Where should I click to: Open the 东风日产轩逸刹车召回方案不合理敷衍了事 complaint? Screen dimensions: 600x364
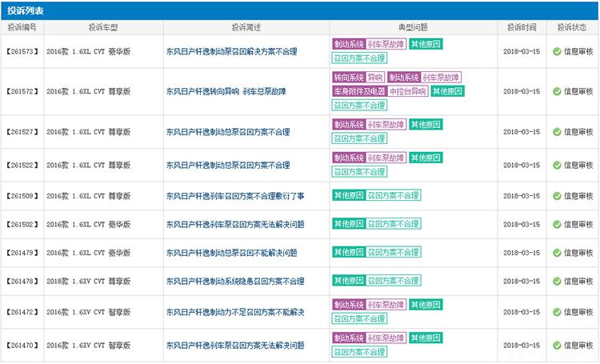234,195
